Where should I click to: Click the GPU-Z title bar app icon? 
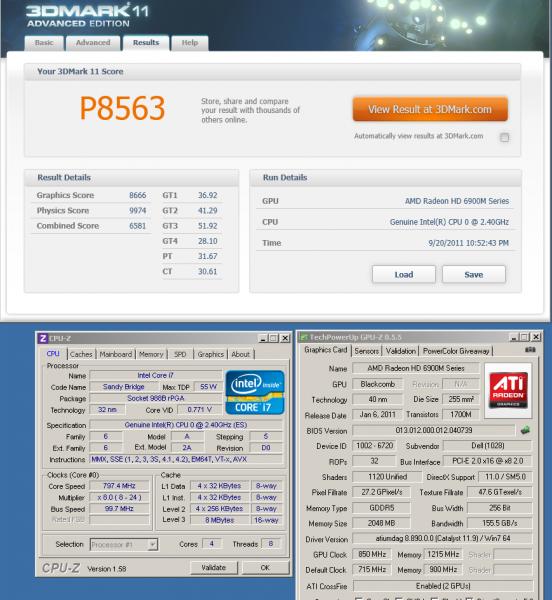[x=304, y=337]
